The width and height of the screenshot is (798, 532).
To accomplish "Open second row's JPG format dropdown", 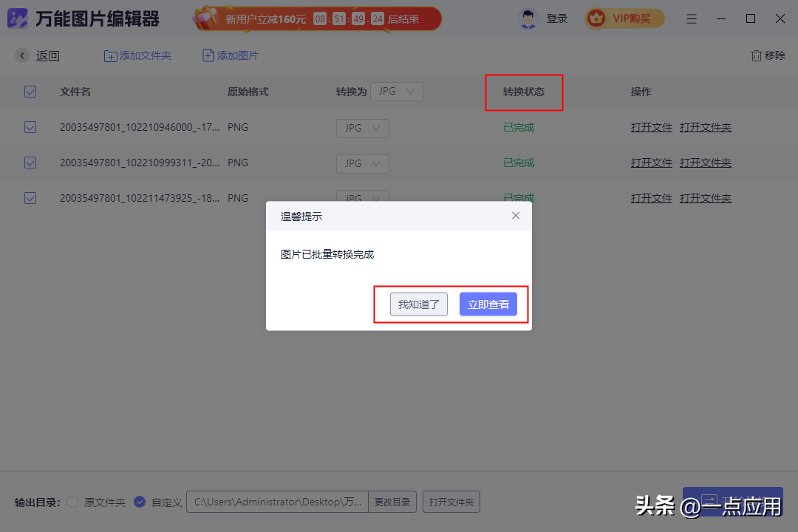I will pyautogui.click(x=362, y=163).
